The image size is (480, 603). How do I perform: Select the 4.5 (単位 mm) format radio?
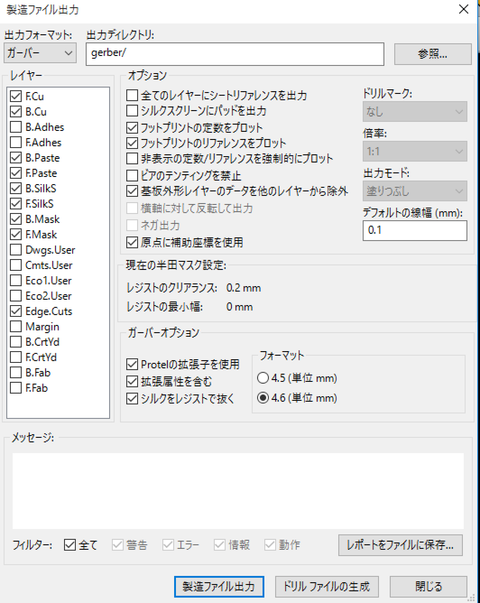[263, 378]
